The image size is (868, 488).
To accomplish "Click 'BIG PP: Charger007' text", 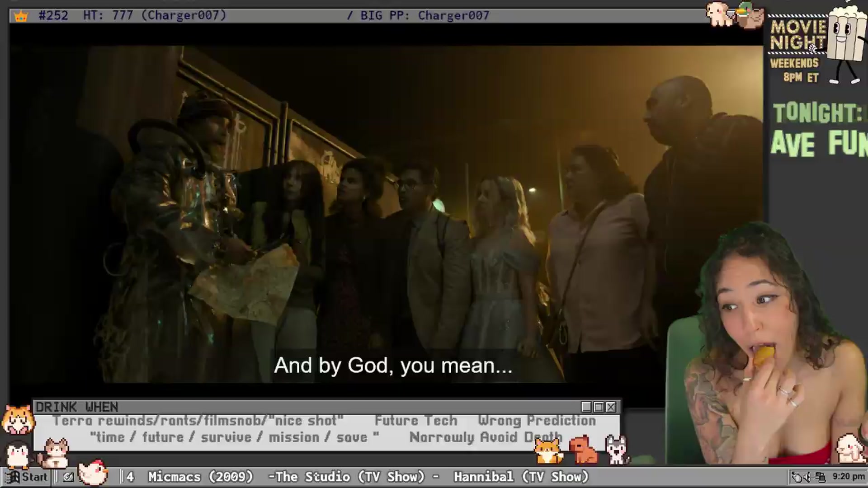I will pos(425,15).
